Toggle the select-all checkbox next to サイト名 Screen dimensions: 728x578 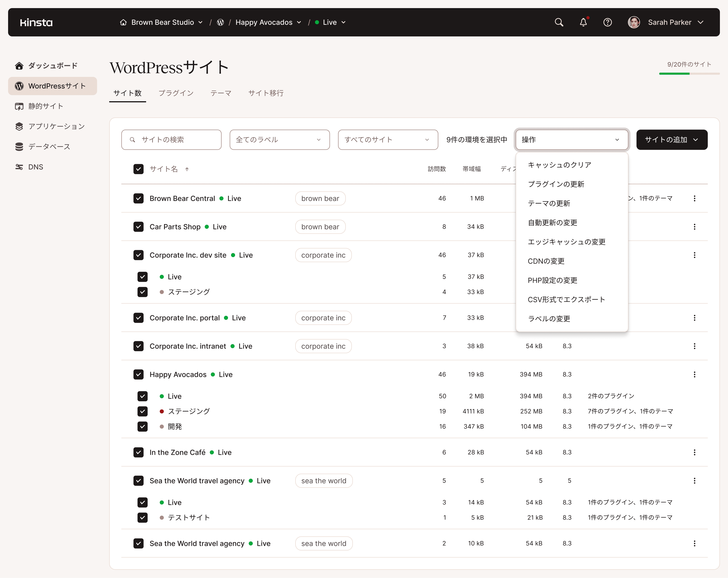click(x=139, y=169)
